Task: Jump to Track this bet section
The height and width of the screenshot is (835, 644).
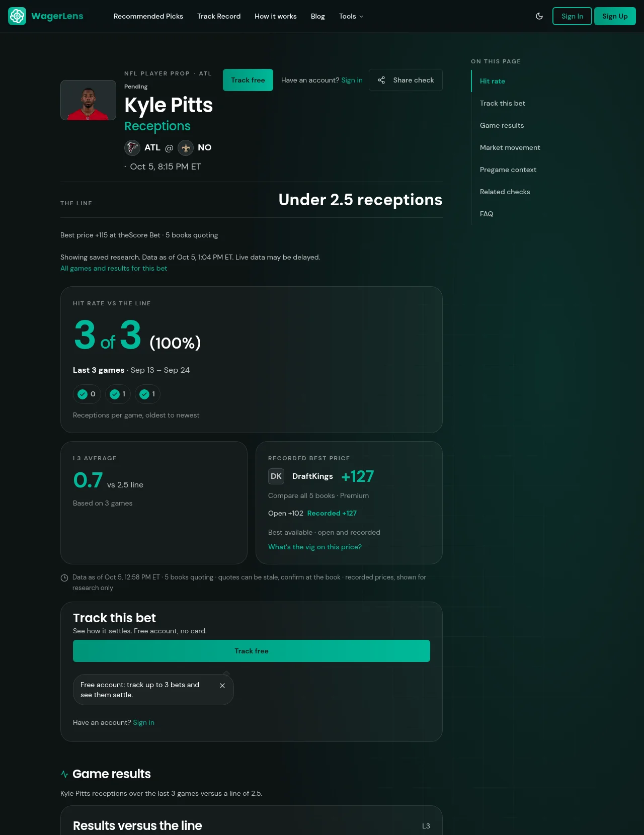Action: click(503, 103)
